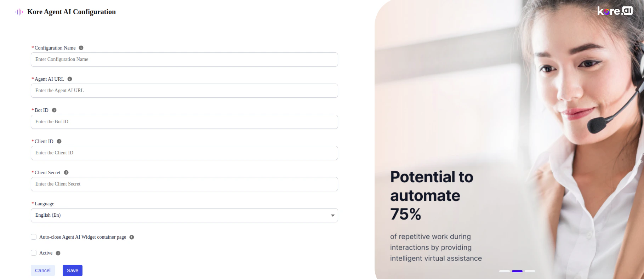
Task: Click the info icon beside Configuration Name
Action: [x=81, y=48]
